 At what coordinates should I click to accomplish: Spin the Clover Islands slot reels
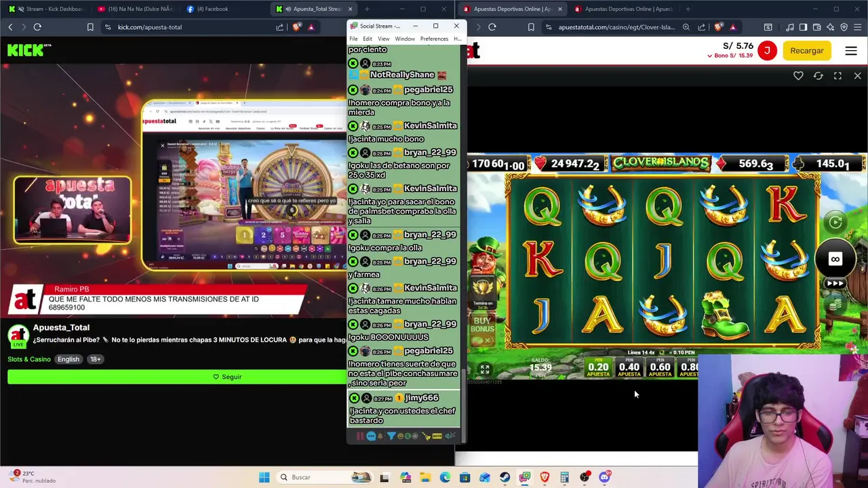(835, 222)
